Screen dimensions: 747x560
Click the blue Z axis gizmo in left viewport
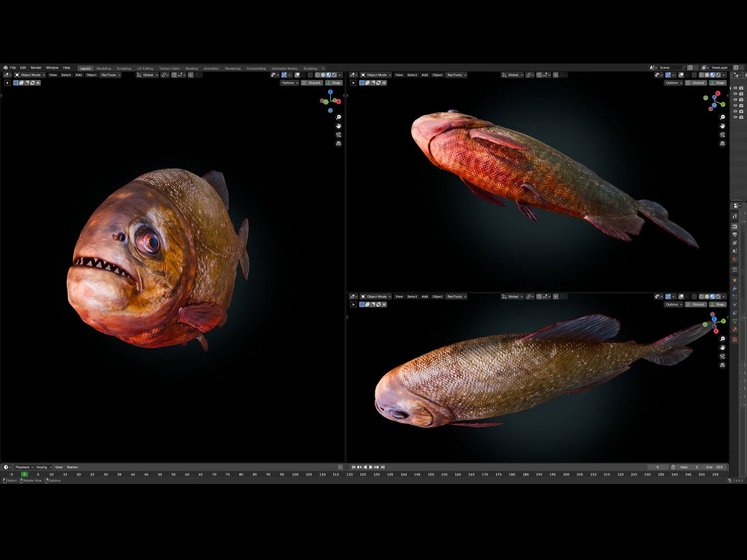(x=330, y=91)
